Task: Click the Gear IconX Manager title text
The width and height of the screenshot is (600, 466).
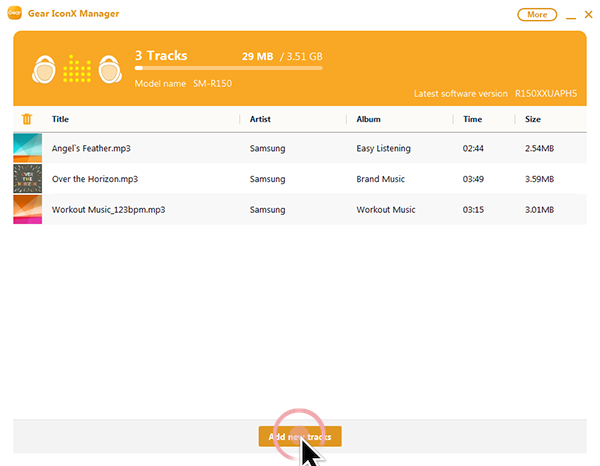Action: (x=73, y=13)
